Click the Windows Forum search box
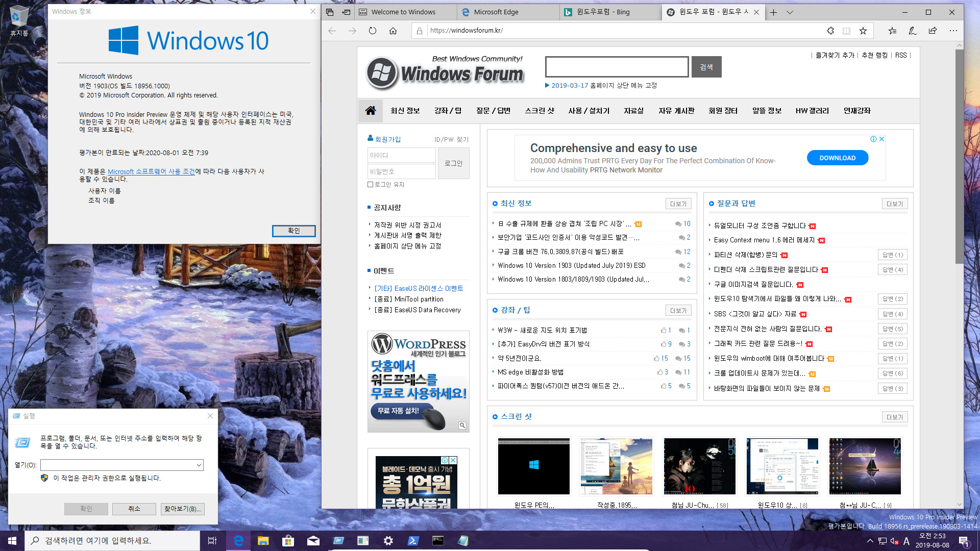The height and width of the screenshot is (551, 980). click(617, 67)
